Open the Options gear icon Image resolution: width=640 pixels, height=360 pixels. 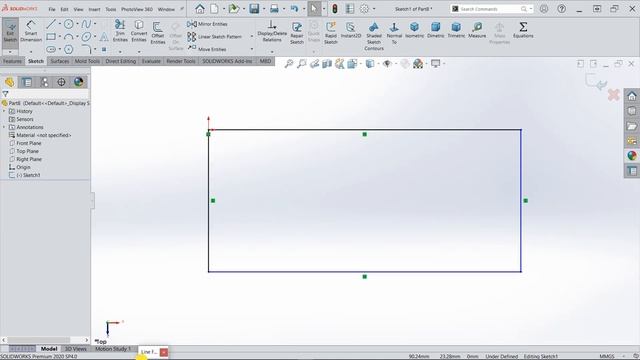pyautogui.click(x=364, y=9)
